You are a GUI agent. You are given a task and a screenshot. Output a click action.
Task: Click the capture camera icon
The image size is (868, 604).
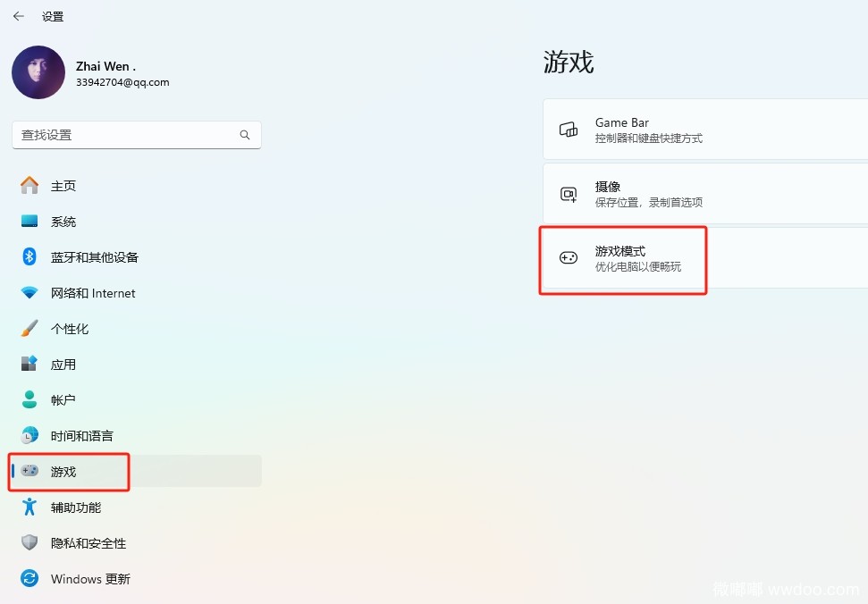point(569,194)
